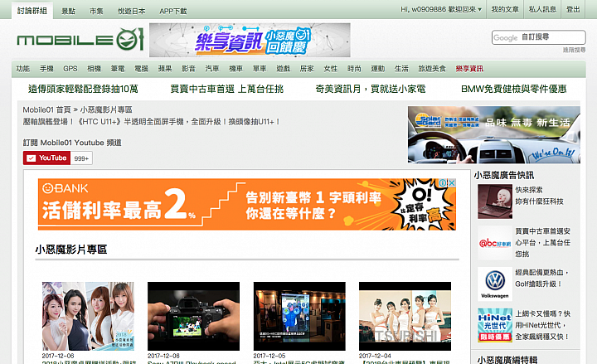Open the 筆電 category
This screenshot has height=364, width=597.
[118, 69]
